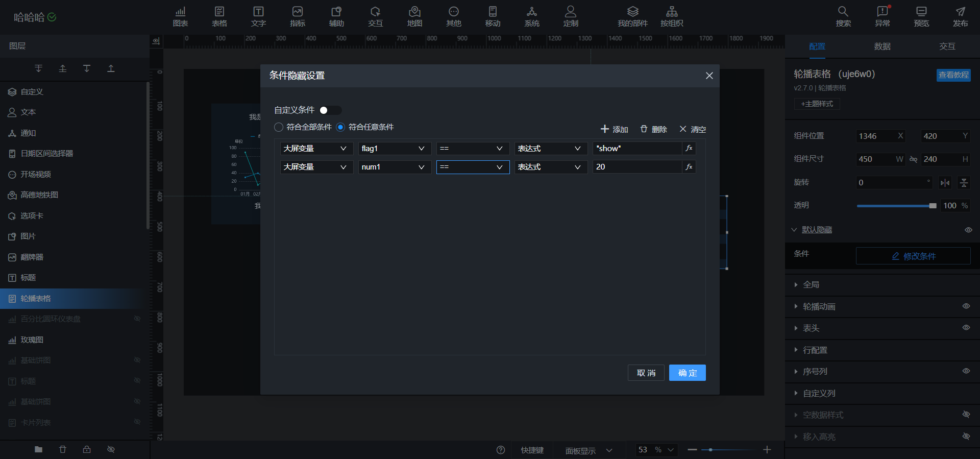
Task: Open the 表格 table components menu
Action: (x=219, y=17)
